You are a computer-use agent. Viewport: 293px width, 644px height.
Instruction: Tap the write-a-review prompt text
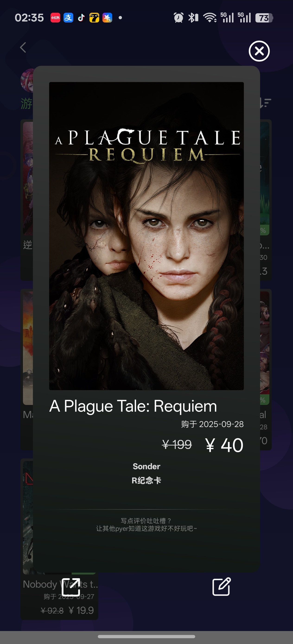pyautogui.click(x=146, y=524)
